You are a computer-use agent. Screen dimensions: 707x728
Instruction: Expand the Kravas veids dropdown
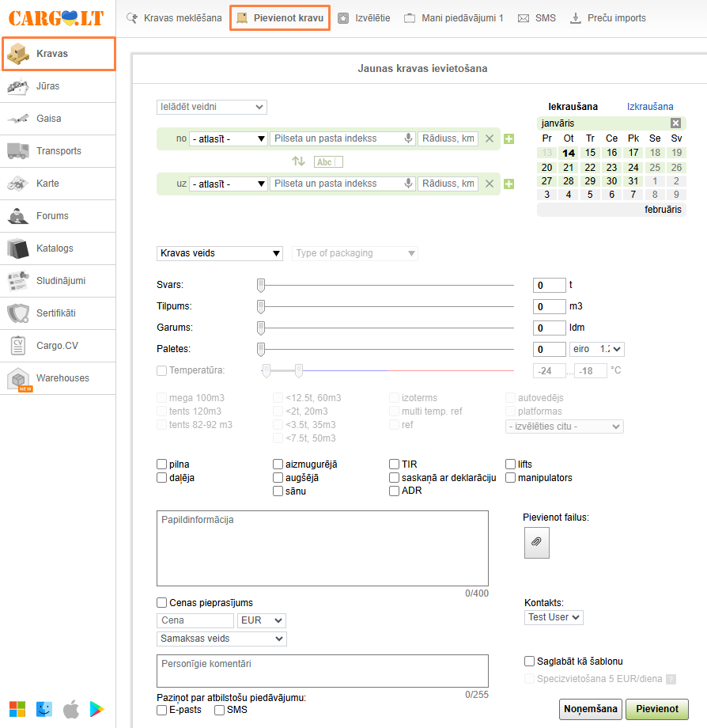pyautogui.click(x=220, y=253)
